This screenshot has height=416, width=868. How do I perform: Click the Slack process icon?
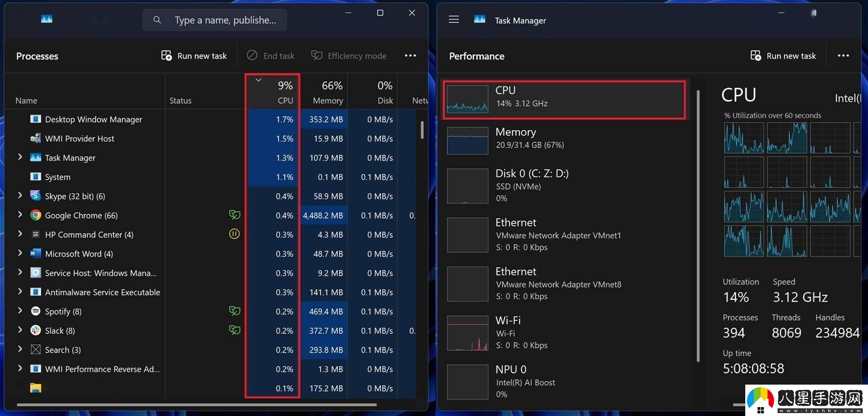35,330
